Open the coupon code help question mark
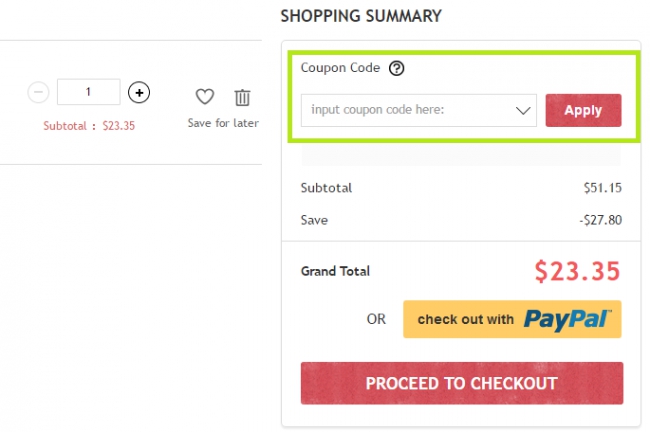The width and height of the screenshot is (650, 432). [396, 68]
